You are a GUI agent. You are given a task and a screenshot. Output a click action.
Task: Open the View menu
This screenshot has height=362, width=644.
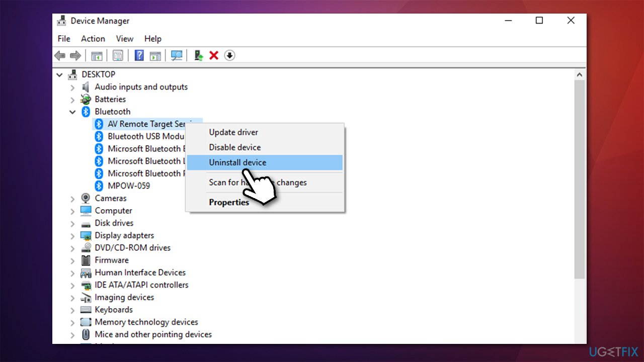pyautogui.click(x=124, y=39)
